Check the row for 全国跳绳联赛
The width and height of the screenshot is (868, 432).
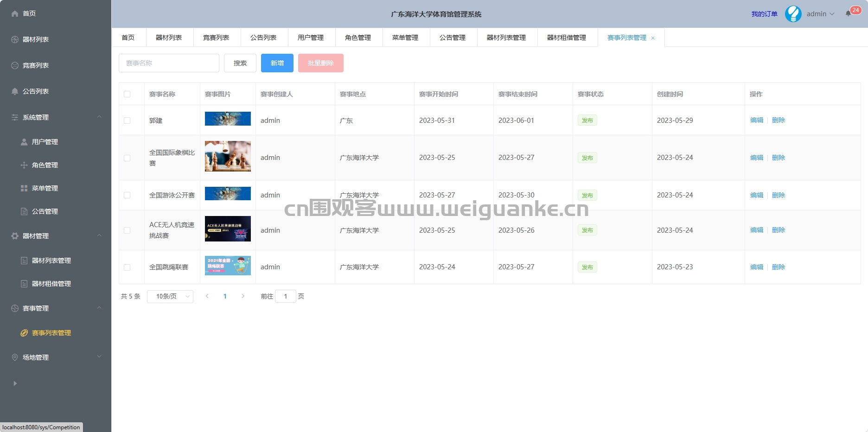tap(127, 267)
